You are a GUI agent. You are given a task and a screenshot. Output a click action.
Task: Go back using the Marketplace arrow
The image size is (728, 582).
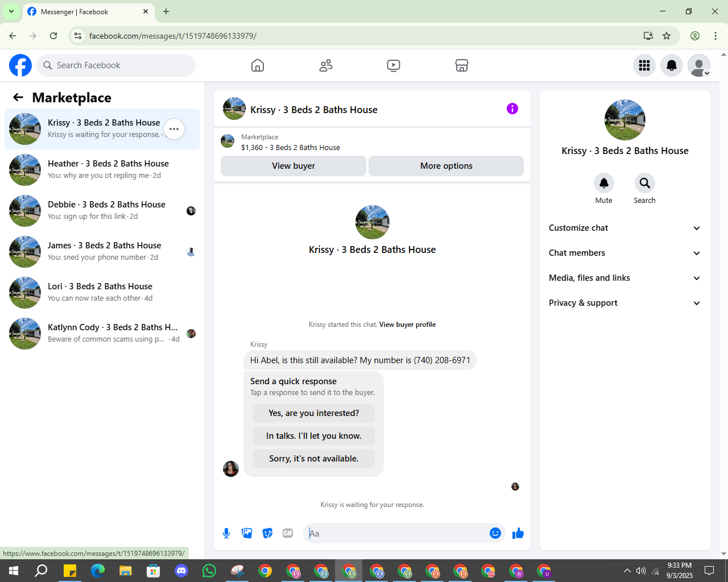click(18, 97)
